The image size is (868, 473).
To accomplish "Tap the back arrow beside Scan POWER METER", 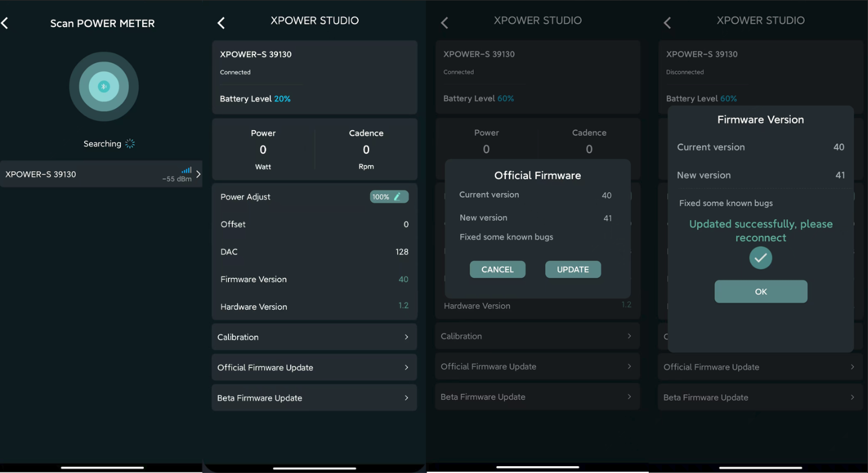I will (5, 23).
